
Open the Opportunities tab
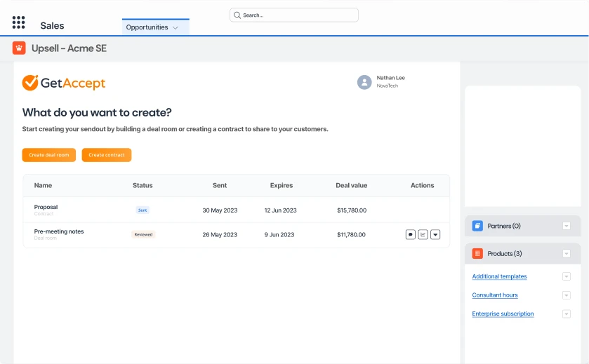[156, 27]
